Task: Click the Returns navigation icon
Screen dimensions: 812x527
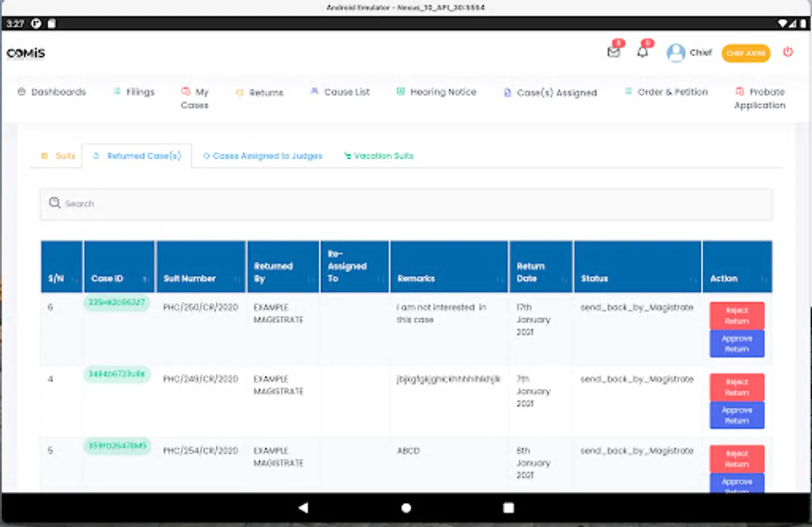Action: pos(239,93)
